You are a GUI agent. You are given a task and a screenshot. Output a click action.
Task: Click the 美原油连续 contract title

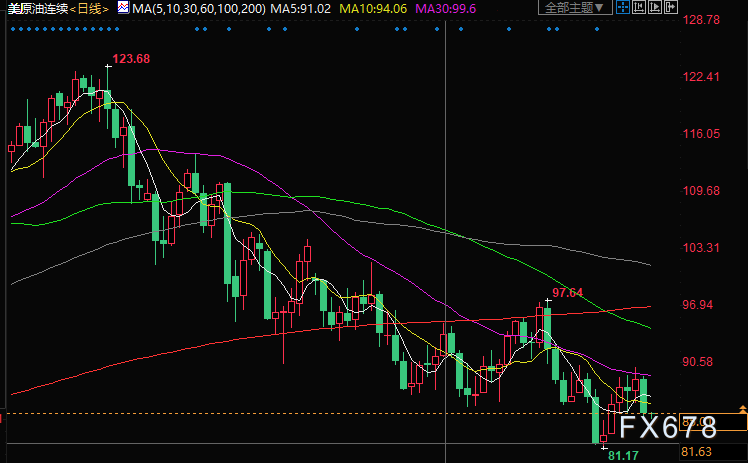click(x=38, y=9)
